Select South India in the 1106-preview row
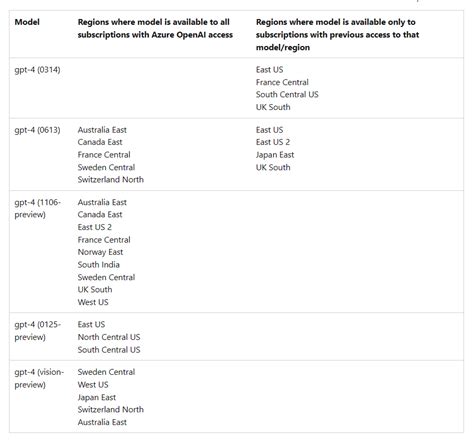 tap(99, 265)
